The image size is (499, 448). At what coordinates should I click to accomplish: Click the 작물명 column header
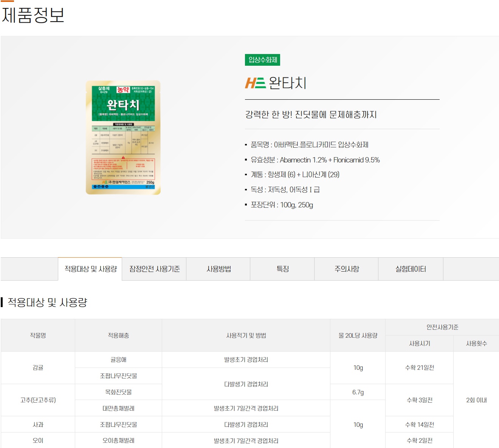38,335
